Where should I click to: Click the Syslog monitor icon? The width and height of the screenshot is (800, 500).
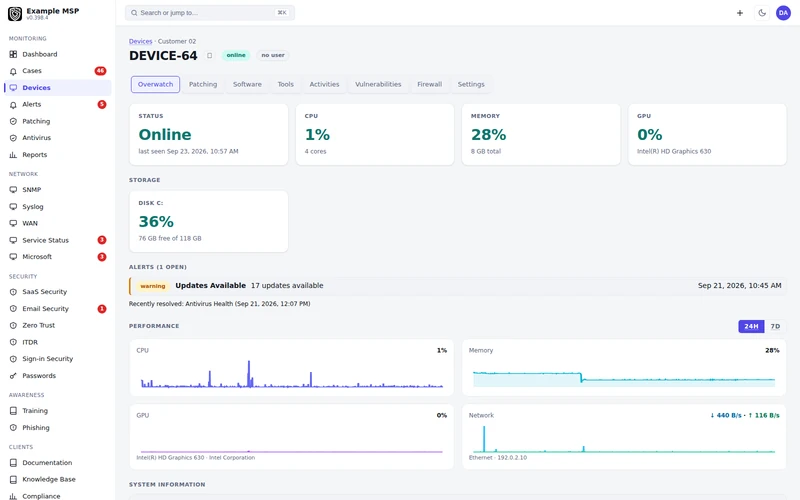point(13,207)
